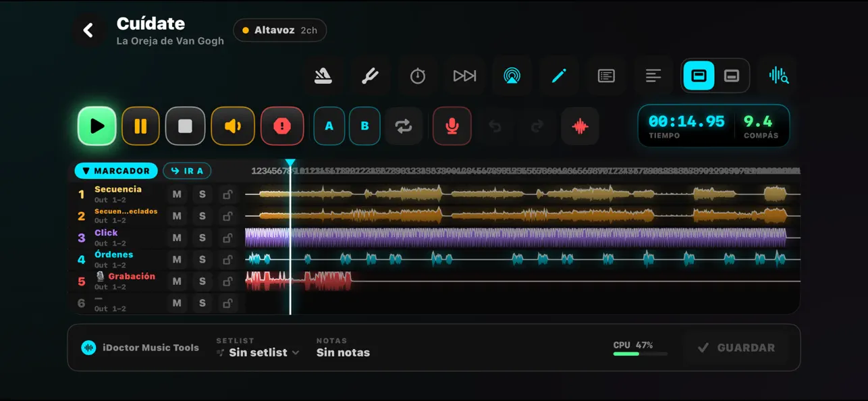Click the orange speaker volume button
The width and height of the screenshot is (868, 401).
click(233, 126)
